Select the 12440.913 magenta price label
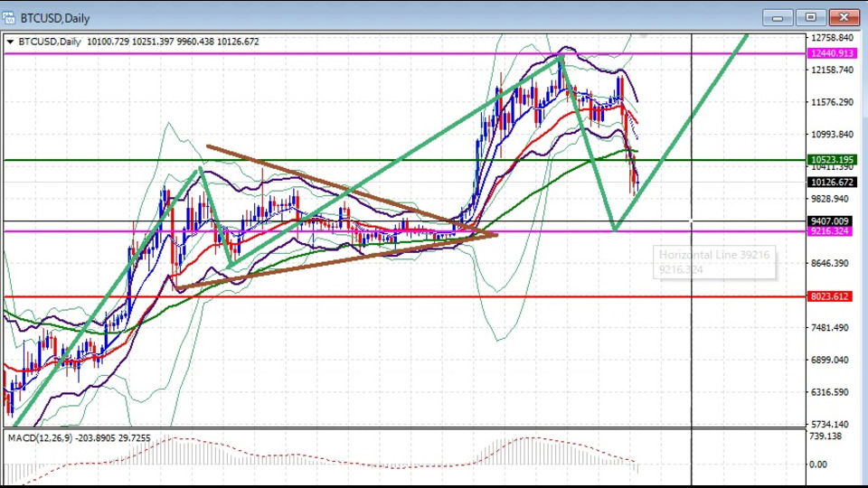The image size is (868, 488). click(x=832, y=53)
